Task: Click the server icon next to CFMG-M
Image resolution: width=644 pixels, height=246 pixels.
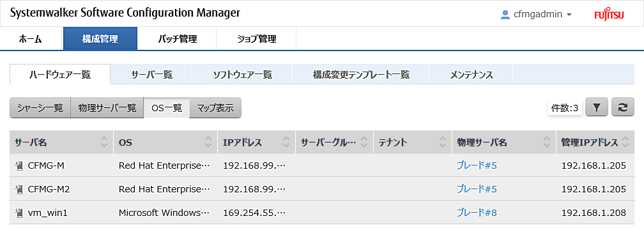Action: 19,165
